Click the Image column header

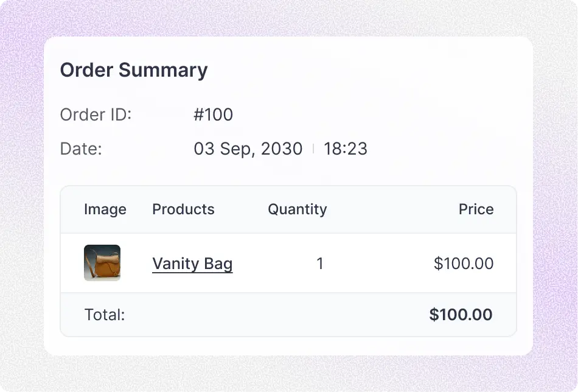105,209
